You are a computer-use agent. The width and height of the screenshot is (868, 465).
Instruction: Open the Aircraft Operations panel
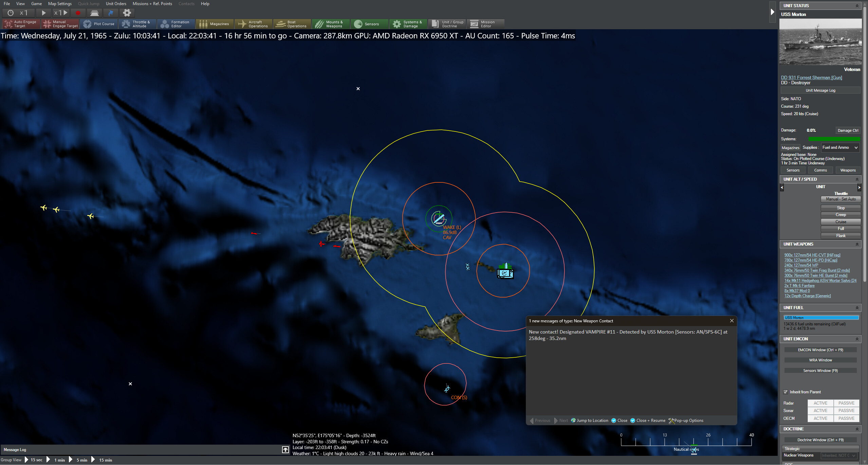(x=253, y=24)
